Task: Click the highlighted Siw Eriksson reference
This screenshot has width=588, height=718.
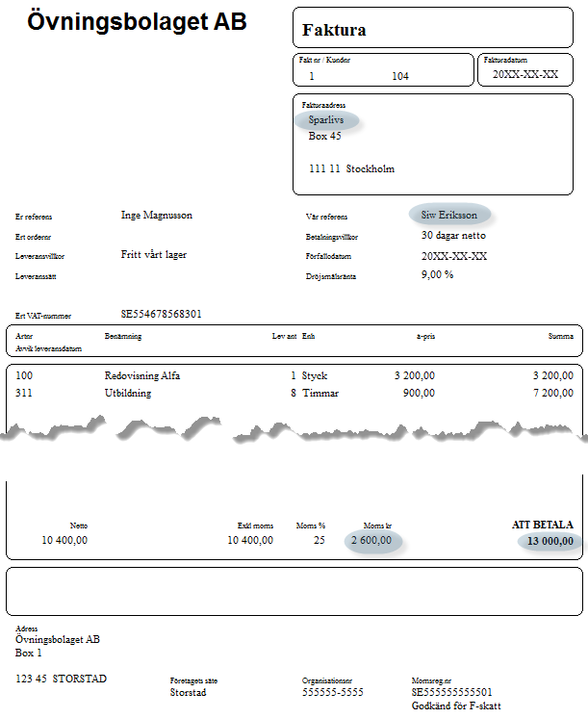Action: (x=449, y=215)
